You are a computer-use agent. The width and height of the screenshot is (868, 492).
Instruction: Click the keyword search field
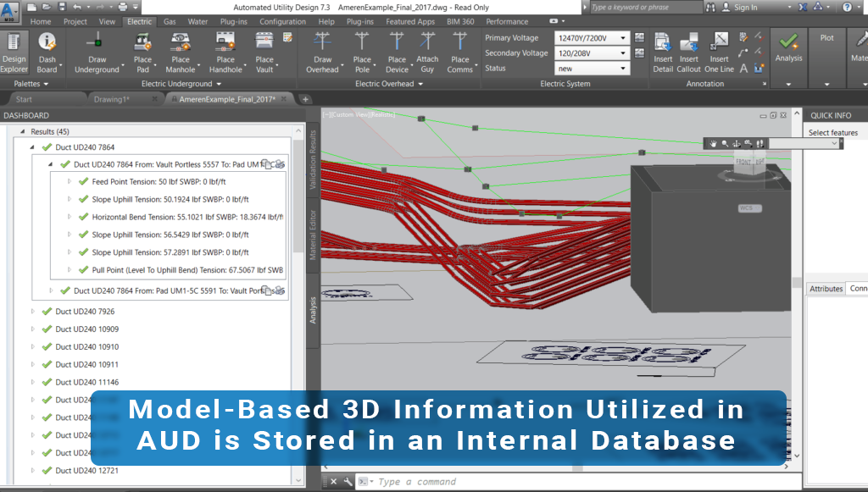(645, 7)
